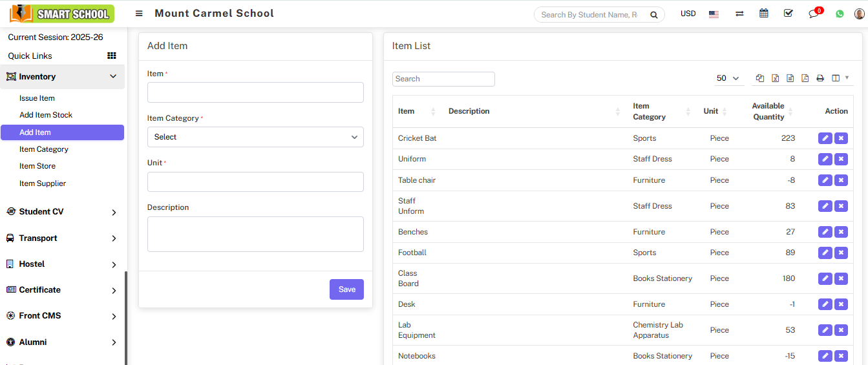Click the Quick Links label
Viewport: 868px width, 365px height.
click(30, 56)
